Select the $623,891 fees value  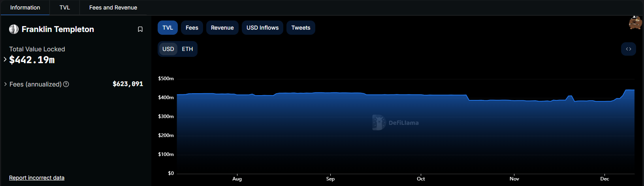(x=128, y=84)
